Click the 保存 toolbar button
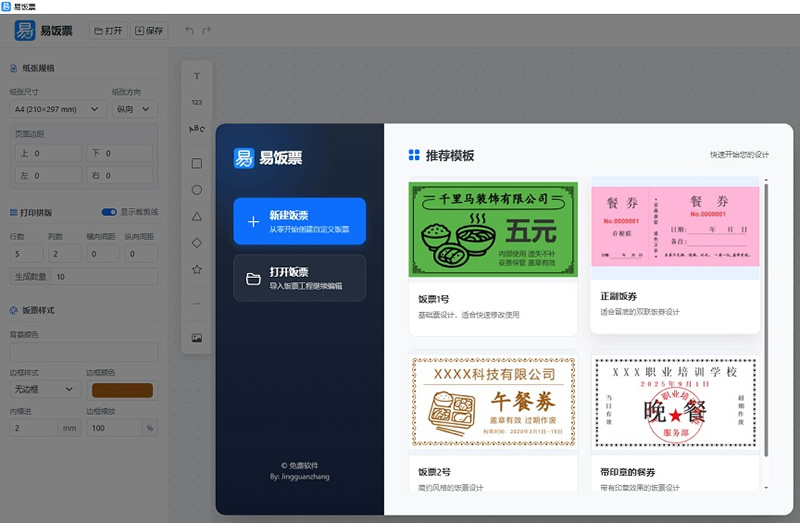The width and height of the screenshot is (800, 523). pyautogui.click(x=149, y=31)
